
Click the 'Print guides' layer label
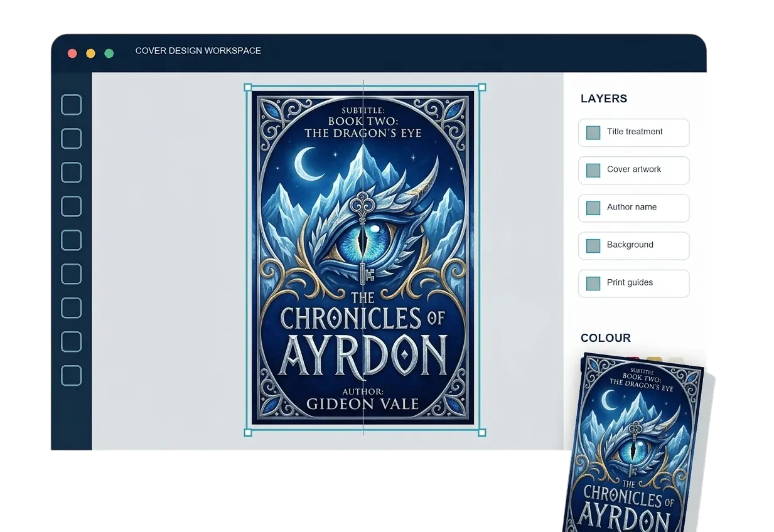click(630, 282)
